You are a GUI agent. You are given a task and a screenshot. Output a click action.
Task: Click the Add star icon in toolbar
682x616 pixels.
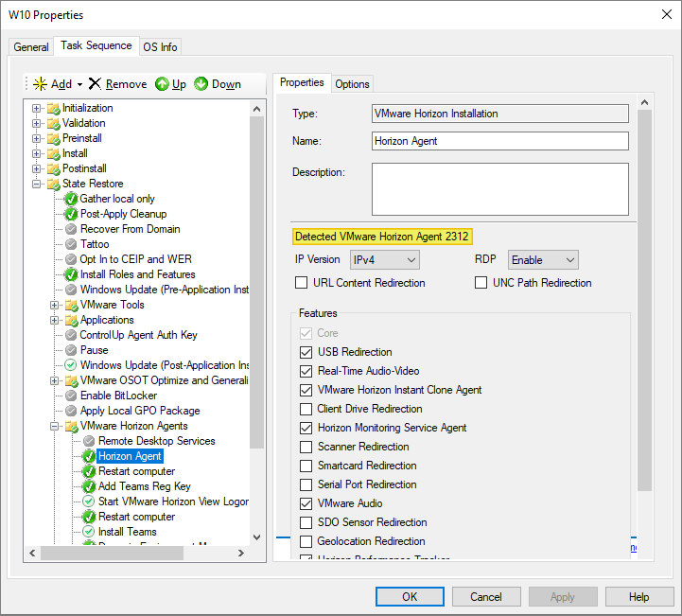pos(40,84)
